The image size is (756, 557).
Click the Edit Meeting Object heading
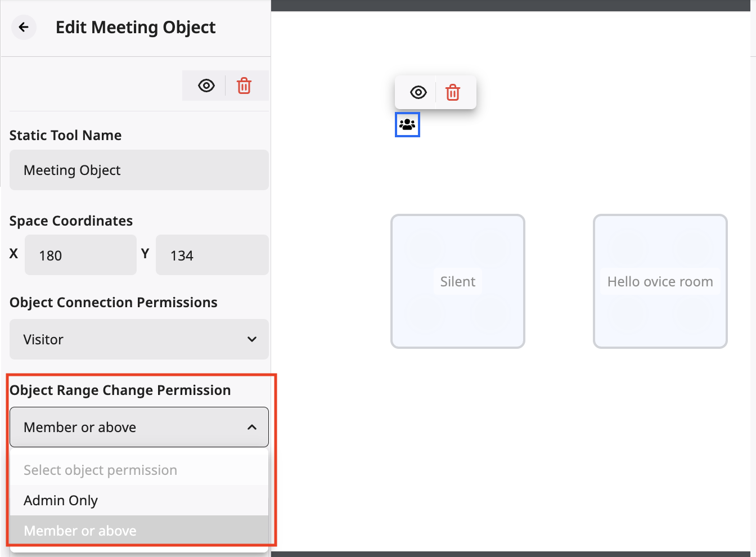(x=136, y=27)
